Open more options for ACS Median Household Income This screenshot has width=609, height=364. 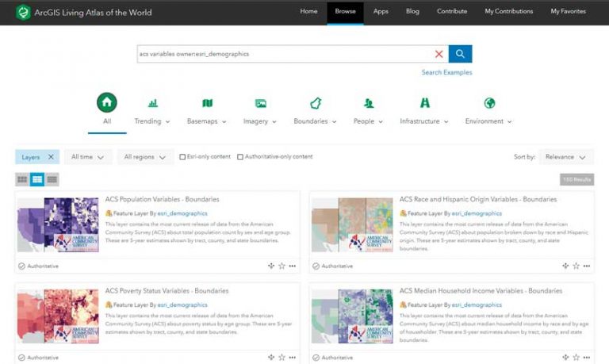tap(587, 358)
